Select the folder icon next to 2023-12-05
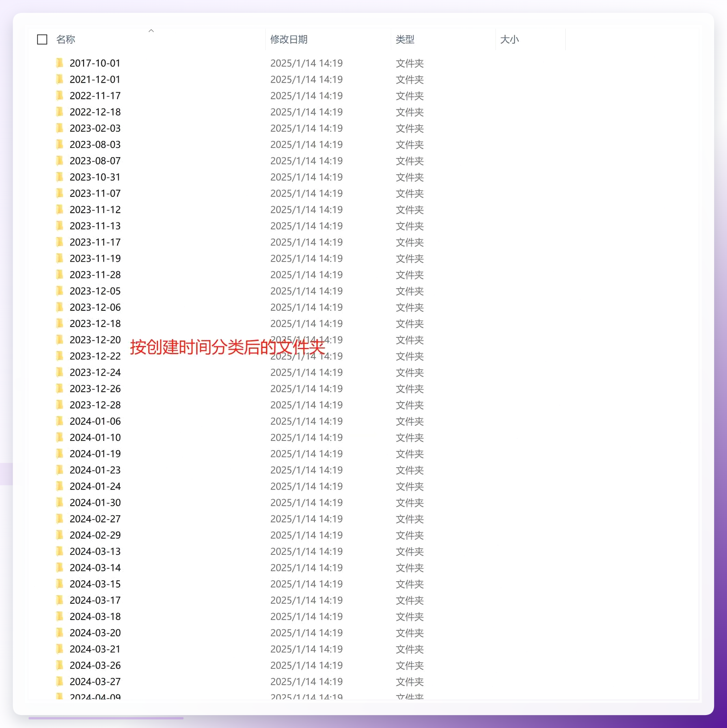 (x=60, y=291)
